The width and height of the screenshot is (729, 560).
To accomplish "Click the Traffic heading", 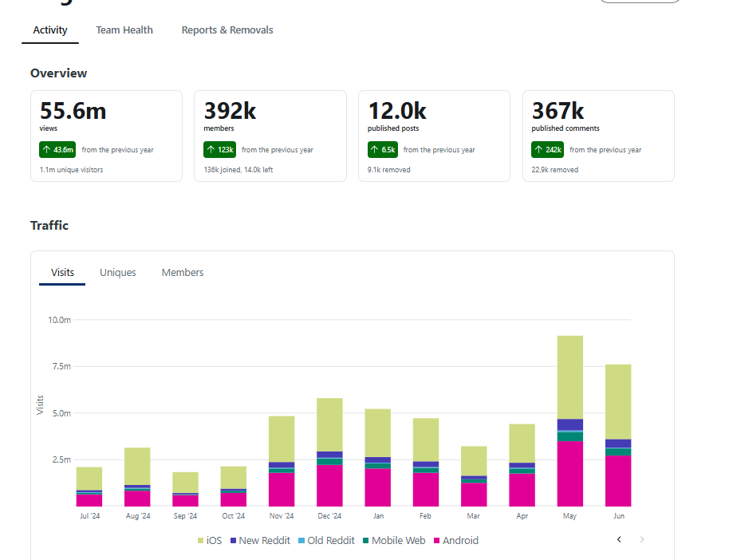I will click(x=49, y=226).
